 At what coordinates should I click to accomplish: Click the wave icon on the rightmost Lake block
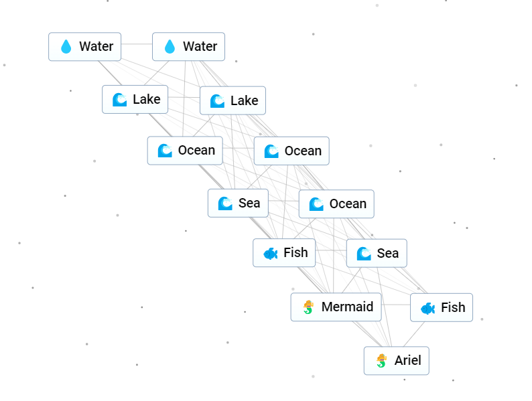[x=218, y=100]
